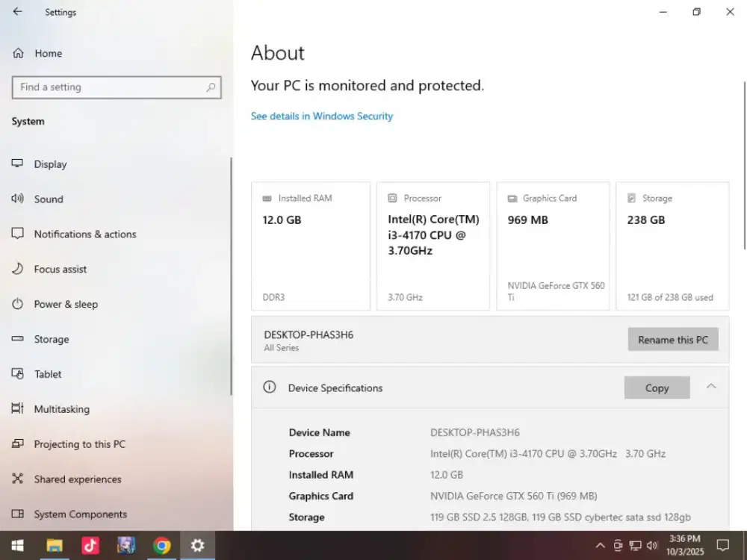Viewport: 747px width, 560px height.
Task: Type in the Find a setting field
Action: (x=108, y=87)
